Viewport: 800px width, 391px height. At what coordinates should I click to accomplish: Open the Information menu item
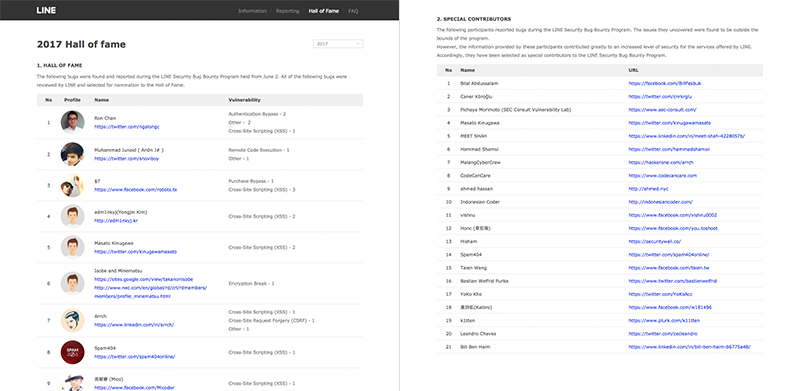(x=252, y=11)
